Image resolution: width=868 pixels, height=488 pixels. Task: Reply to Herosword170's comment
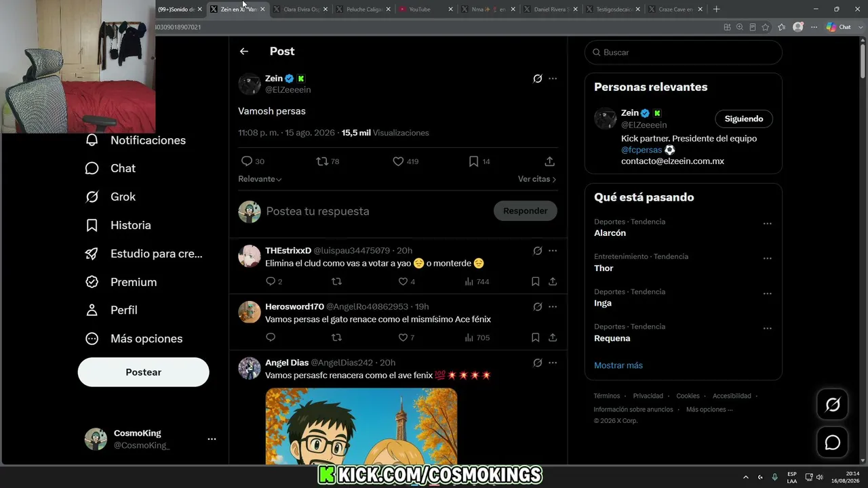[x=271, y=338]
